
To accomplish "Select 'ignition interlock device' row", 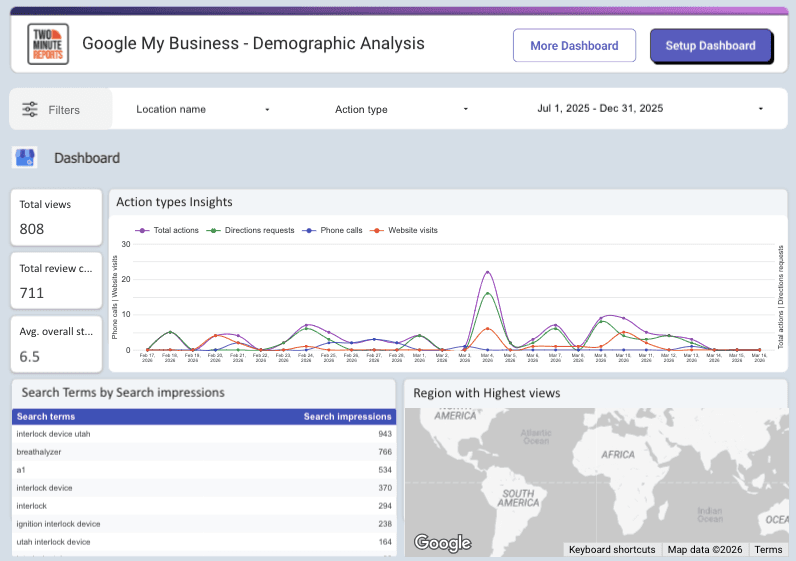I will (204, 524).
